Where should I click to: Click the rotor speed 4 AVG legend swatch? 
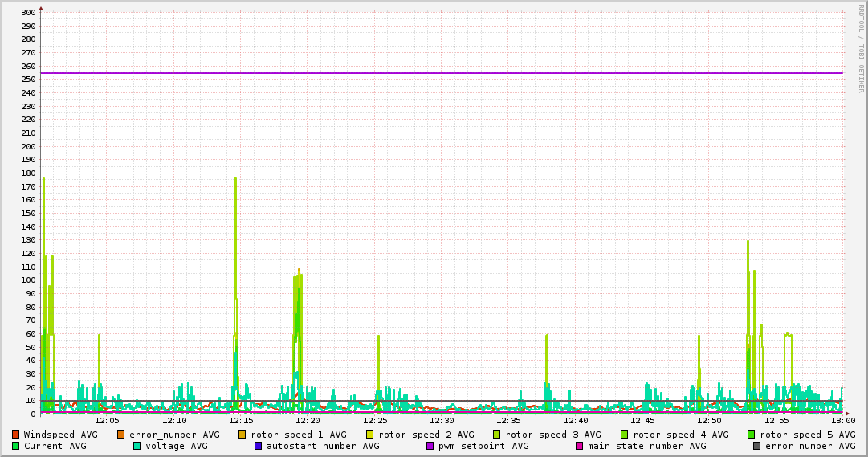click(x=624, y=435)
